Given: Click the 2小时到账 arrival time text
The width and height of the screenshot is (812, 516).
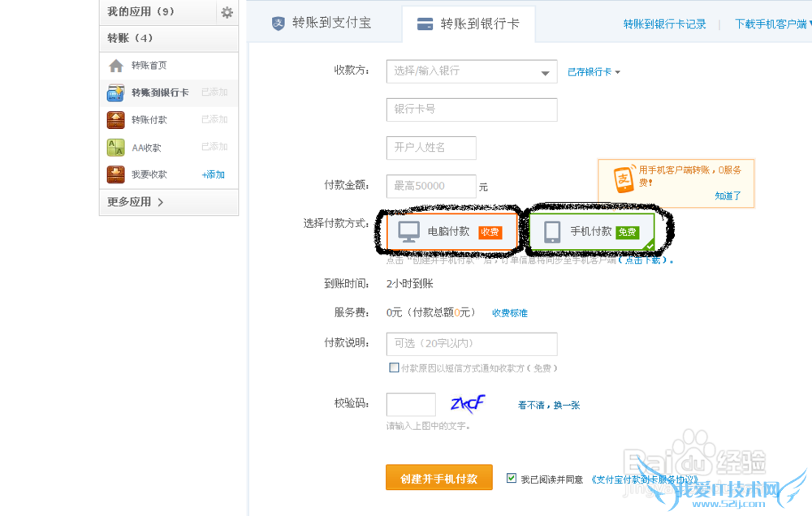Looking at the screenshot, I should pos(409,284).
